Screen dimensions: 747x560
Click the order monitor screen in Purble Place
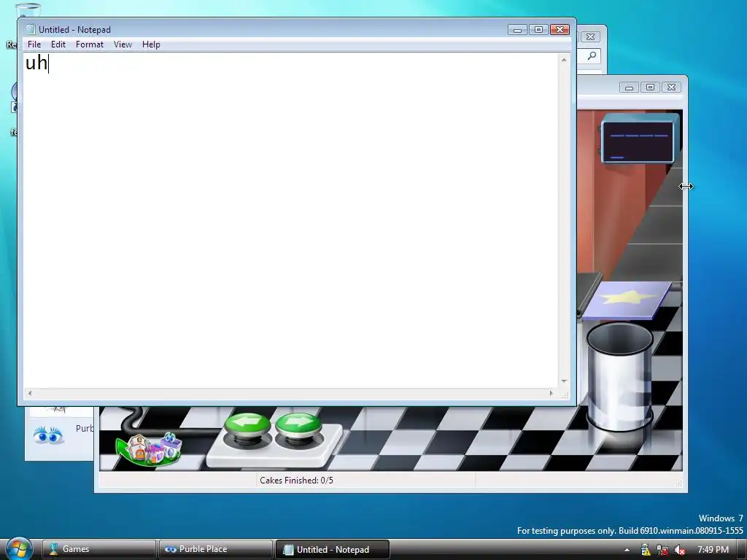point(638,141)
